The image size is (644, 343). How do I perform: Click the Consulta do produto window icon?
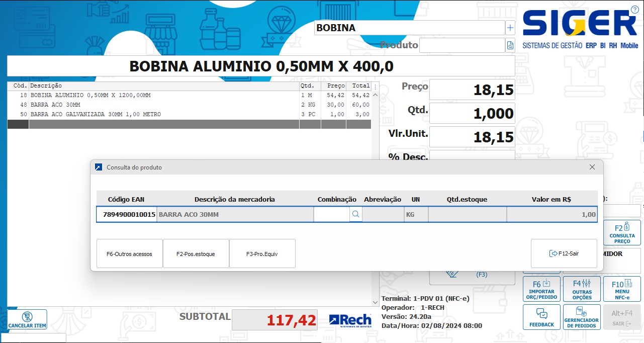98,167
